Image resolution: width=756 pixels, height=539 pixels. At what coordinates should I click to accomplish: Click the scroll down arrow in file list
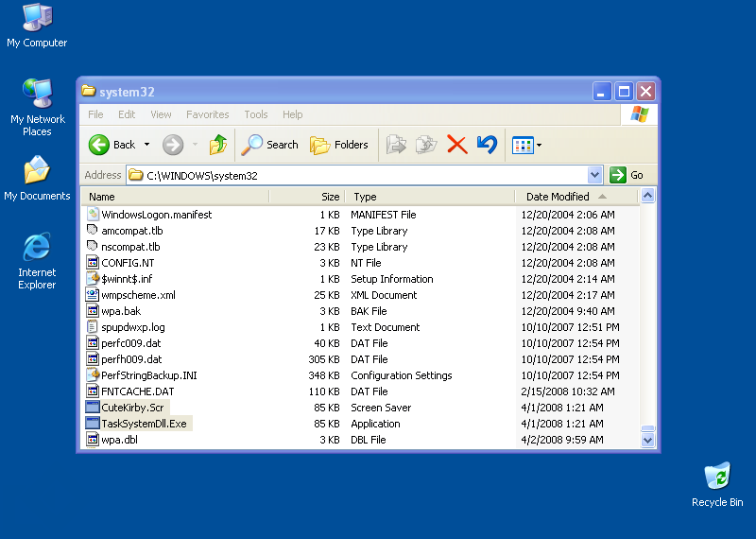pos(647,440)
